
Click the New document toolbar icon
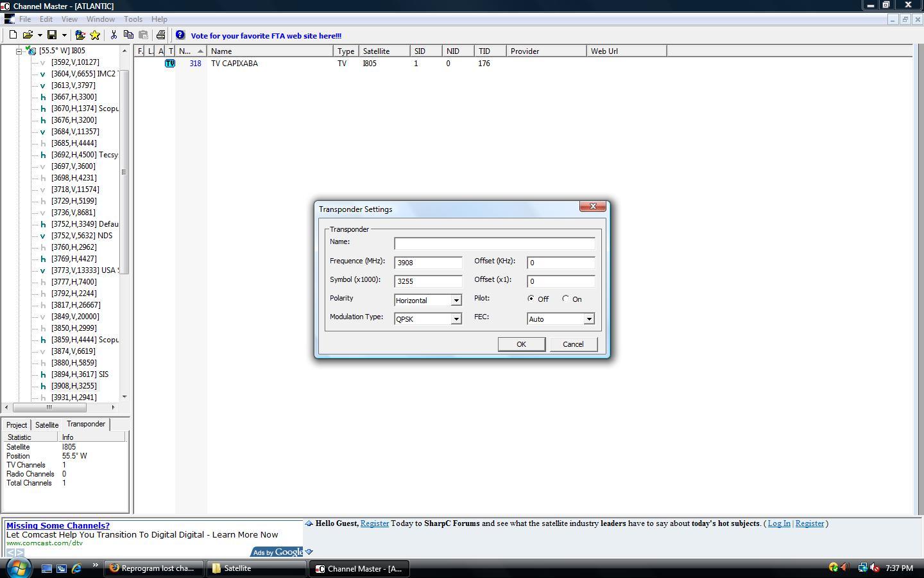tap(13, 35)
